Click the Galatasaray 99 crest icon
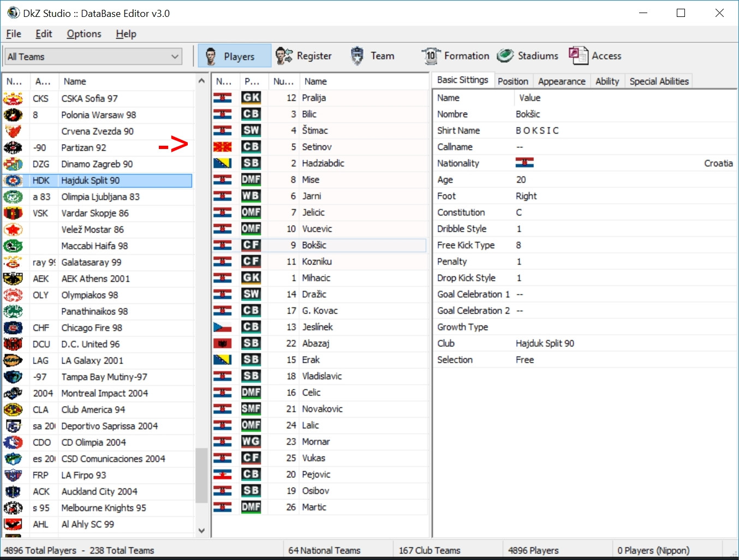This screenshot has width=739, height=560. coord(13,263)
